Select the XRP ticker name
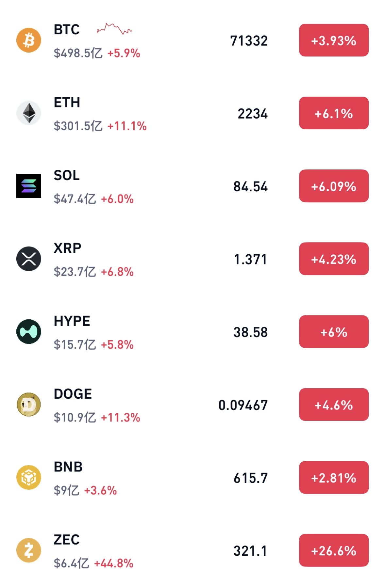Screen dimensions: 385x588 coord(67,248)
